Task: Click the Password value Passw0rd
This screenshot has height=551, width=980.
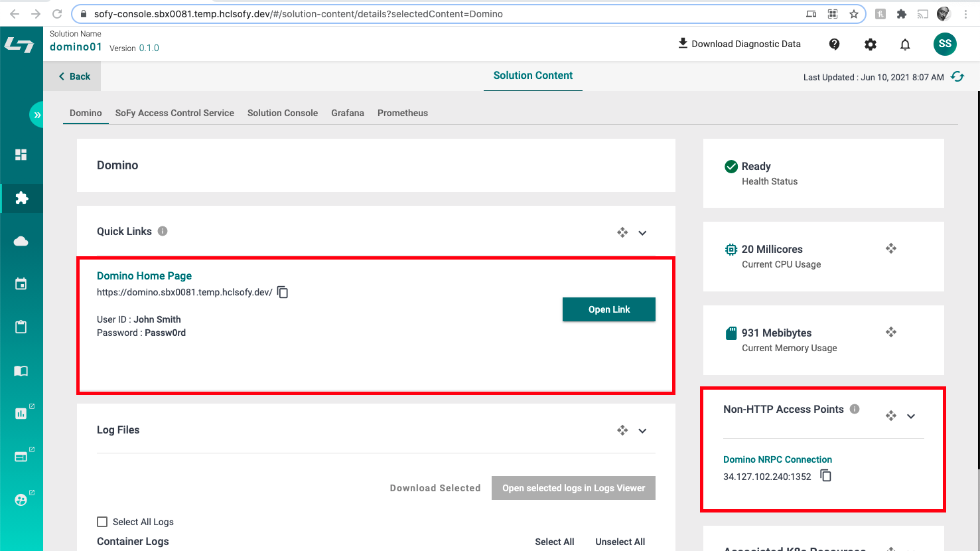Action: [x=165, y=333]
